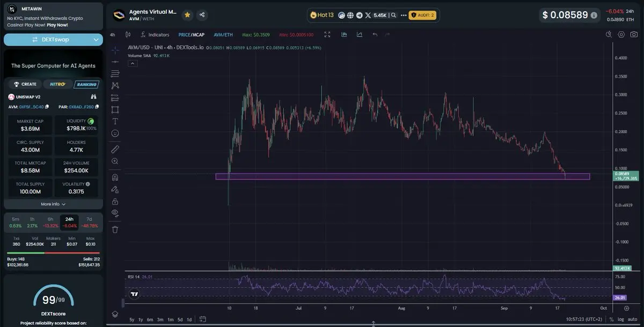Viewport: 644px width, 327px height.
Task: Open the Telegram link icon
Action: pos(359,16)
